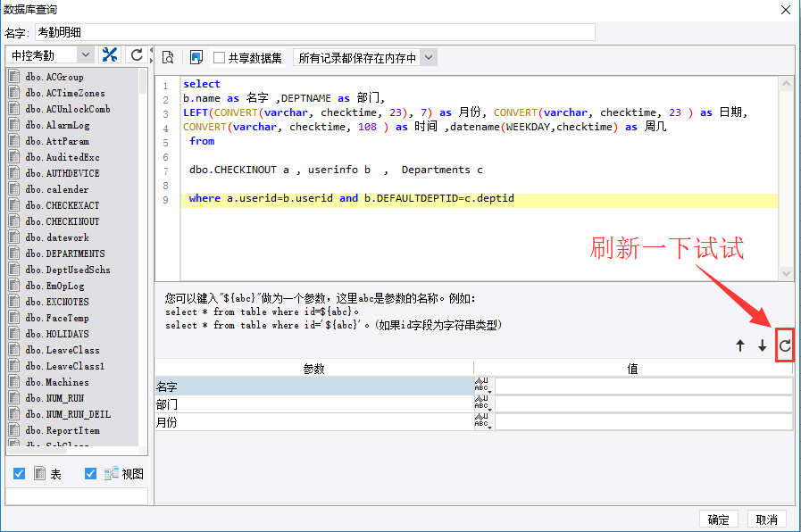Screen dimensions: 801x532
Task: Click table icon of dbo.AlarmLog
Action: 14,125
